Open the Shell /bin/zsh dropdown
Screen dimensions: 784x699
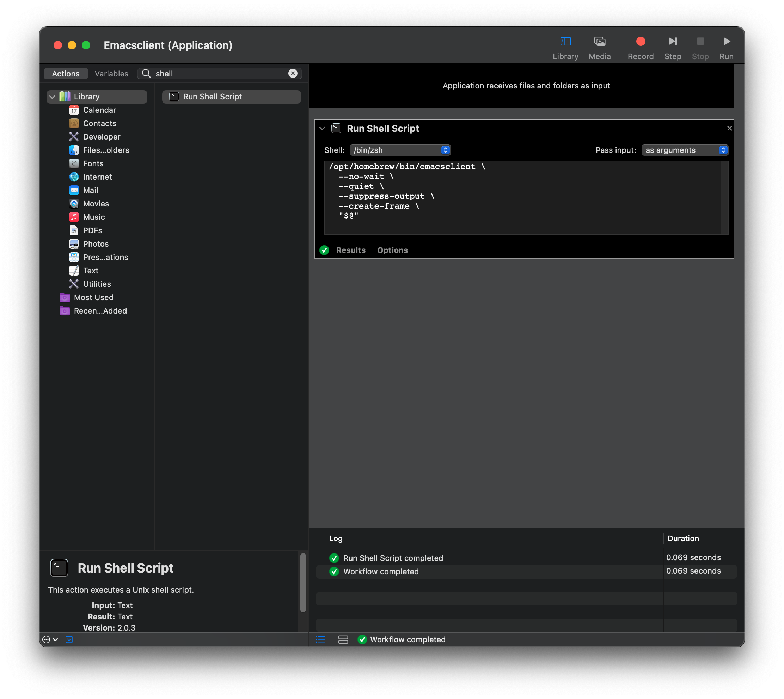(400, 150)
